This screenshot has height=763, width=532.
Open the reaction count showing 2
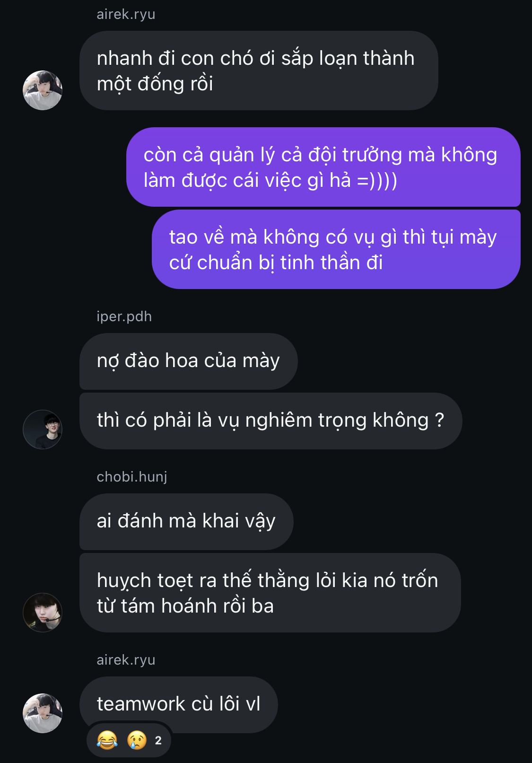[158, 740]
